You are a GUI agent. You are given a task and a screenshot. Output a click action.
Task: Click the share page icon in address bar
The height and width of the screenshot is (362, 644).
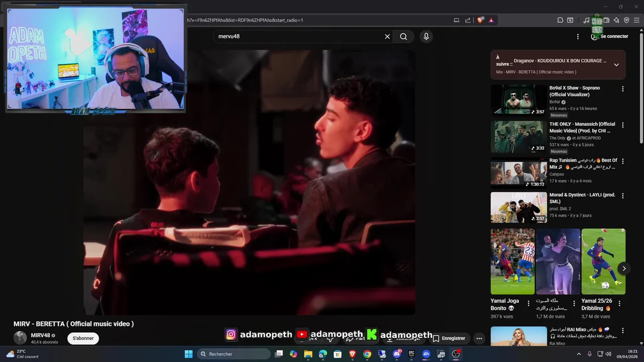[468, 20]
